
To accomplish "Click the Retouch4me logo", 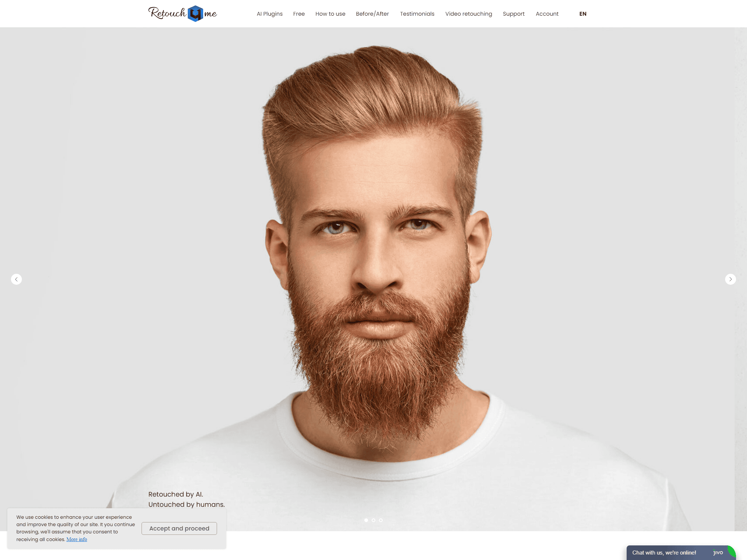I will (183, 13).
